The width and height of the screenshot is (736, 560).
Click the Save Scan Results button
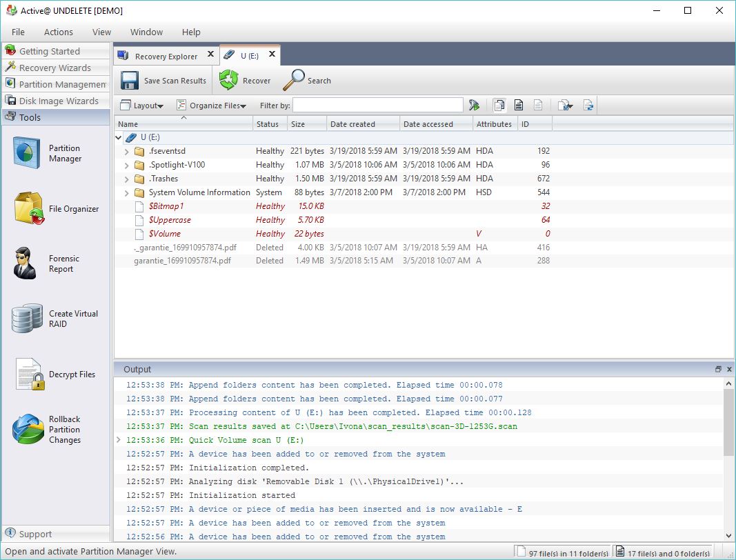click(163, 80)
